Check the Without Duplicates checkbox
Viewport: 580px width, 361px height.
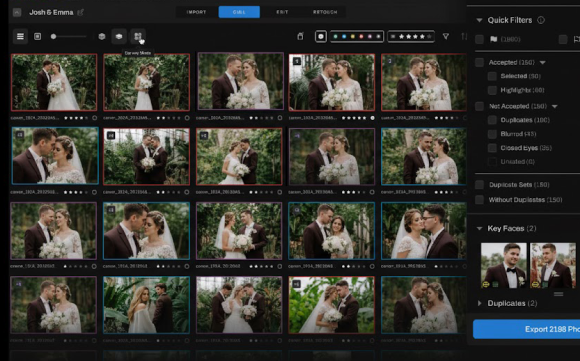pos(479,200)
